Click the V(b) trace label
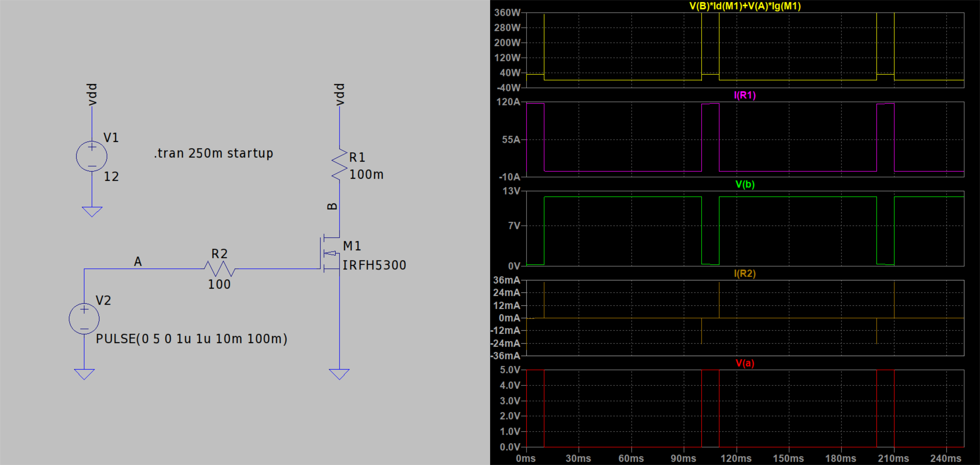The height and width of the screenshot is (465, 980). (x=745, y=184)
